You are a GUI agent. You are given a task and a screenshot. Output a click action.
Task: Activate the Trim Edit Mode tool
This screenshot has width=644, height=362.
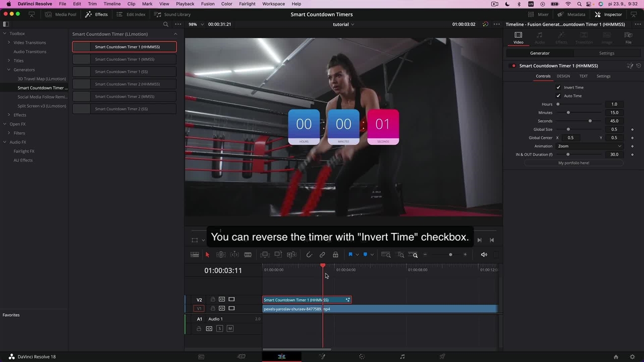[x=220, y=255]
